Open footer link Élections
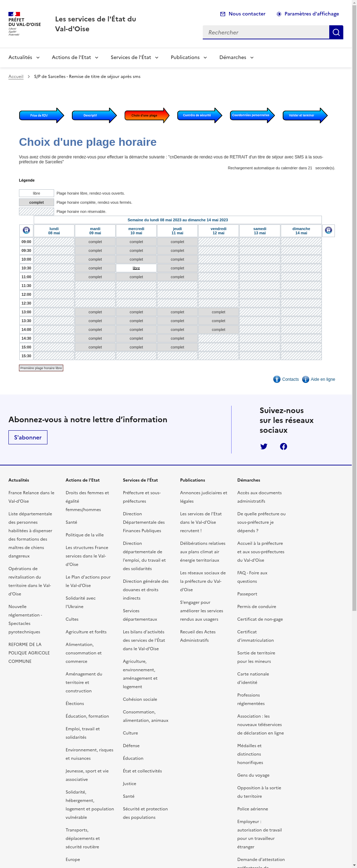This screenshot has height=868, width=357. click(x=75, y=704)
